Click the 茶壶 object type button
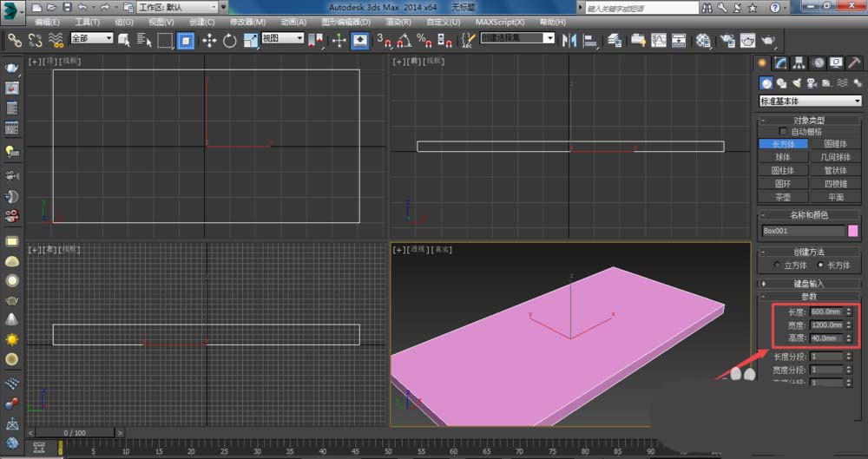The height and width of the screenshot is (459, 868). coord(783,196)
